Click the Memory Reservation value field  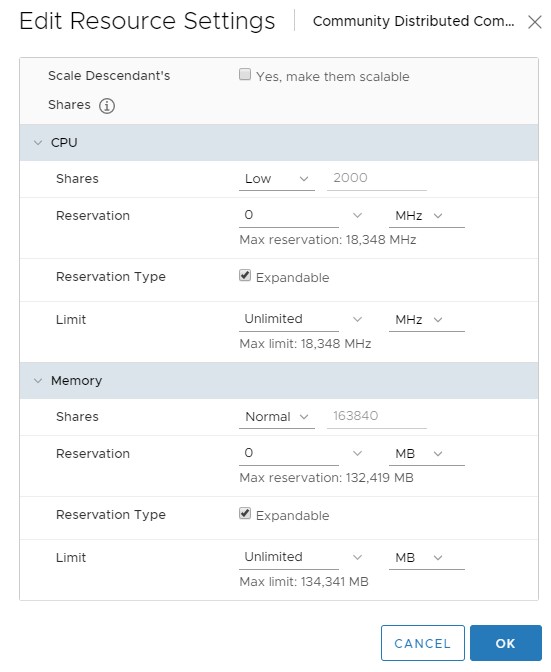(x=289, y=453)
